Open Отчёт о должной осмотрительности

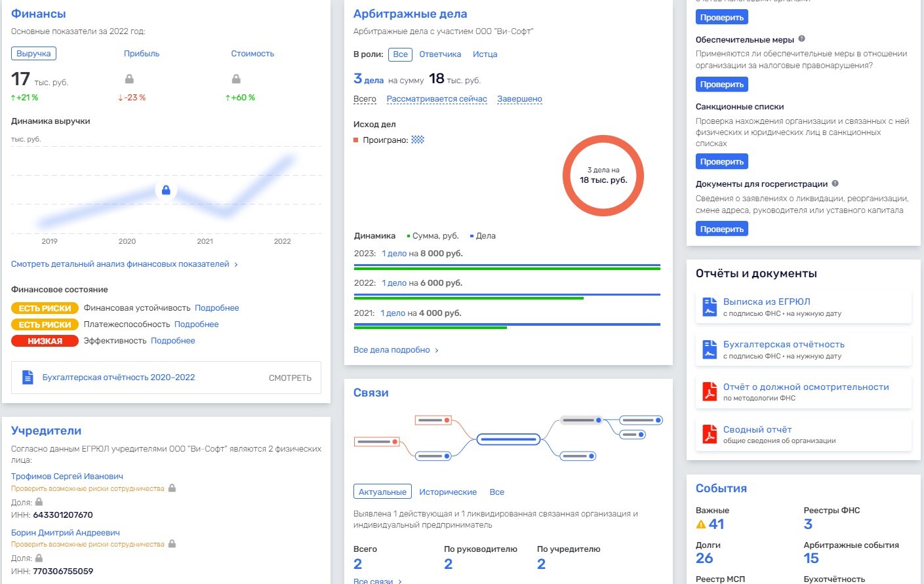[x=806, y=387]
